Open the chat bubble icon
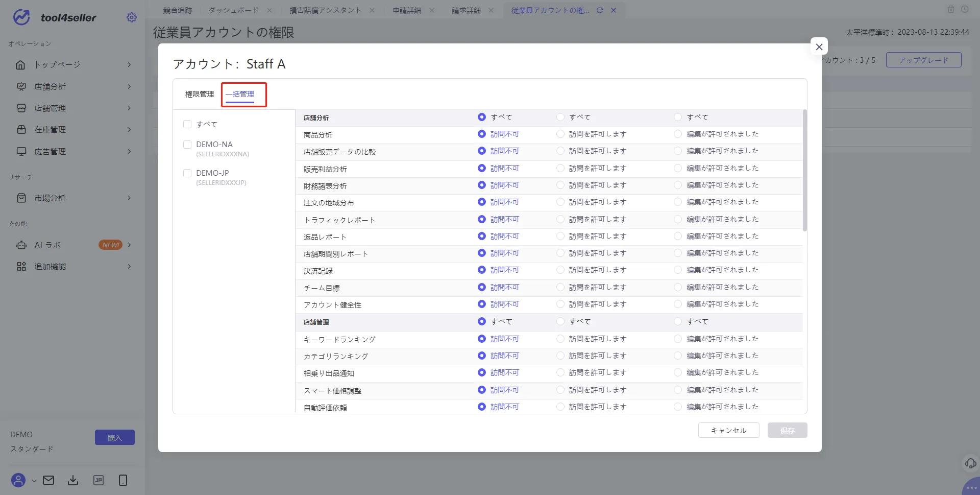The height and width of the screenshot is (495, 980). [972, 487]
